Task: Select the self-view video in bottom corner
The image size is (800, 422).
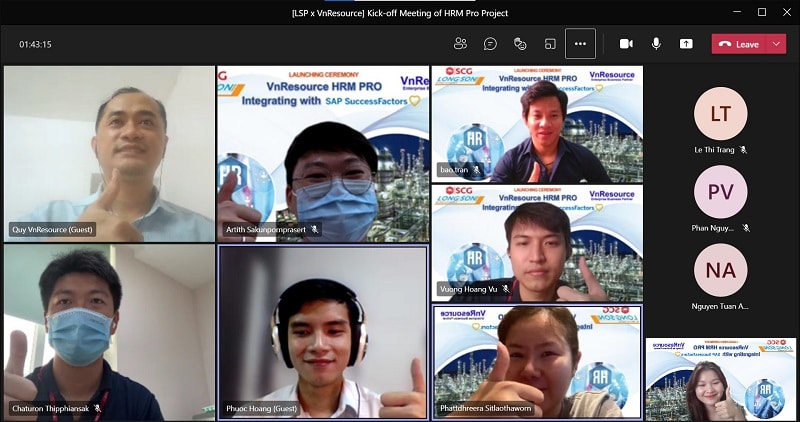Action: [720, 379]
